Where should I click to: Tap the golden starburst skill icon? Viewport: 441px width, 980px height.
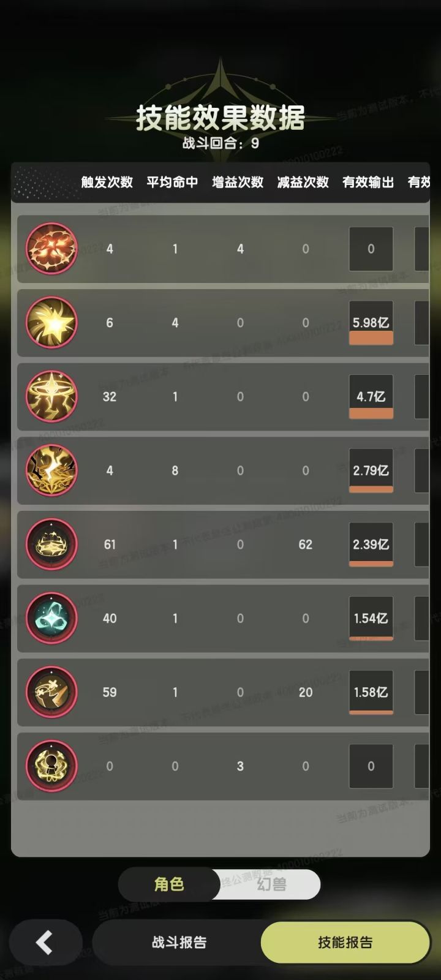(x=51, y=323)
